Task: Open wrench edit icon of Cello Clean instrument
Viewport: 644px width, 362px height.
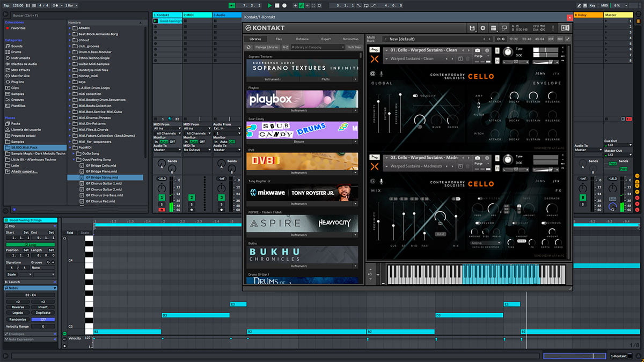Action: click(x=374, y=50)
